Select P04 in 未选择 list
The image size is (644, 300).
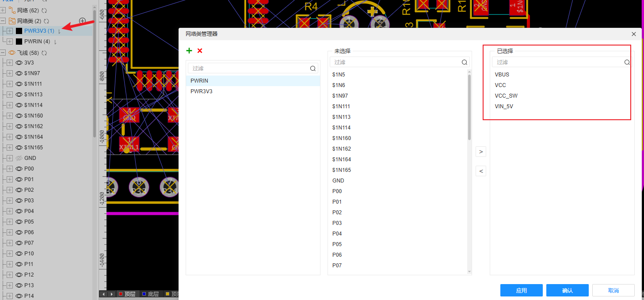[x=337, y=234]
